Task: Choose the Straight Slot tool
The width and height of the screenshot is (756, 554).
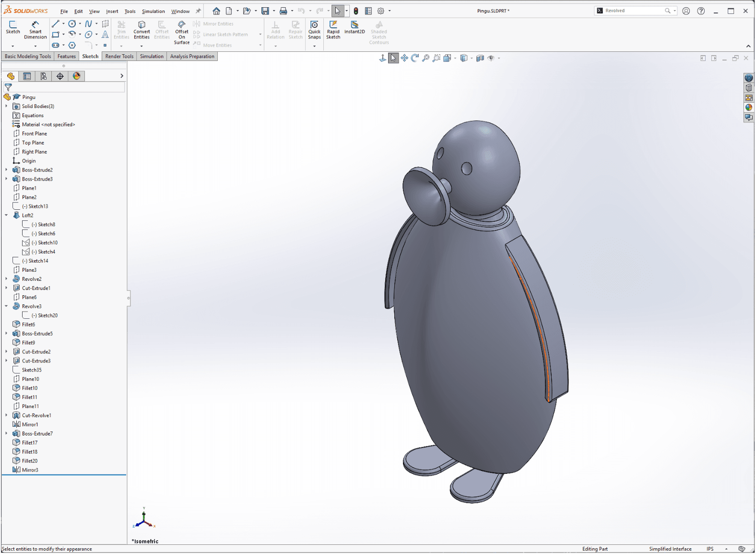Action: click(x=56, y=45)
